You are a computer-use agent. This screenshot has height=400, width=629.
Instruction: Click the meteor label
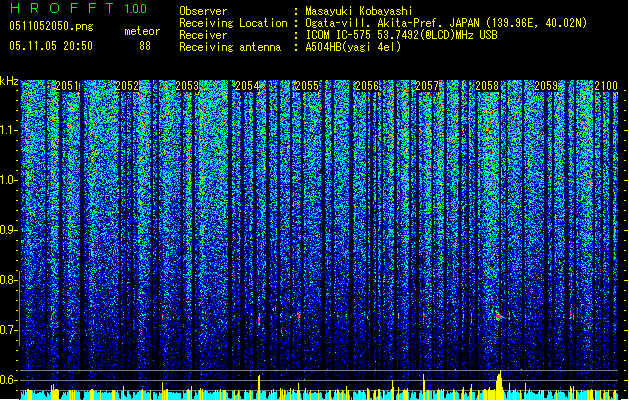coord(142,31)
